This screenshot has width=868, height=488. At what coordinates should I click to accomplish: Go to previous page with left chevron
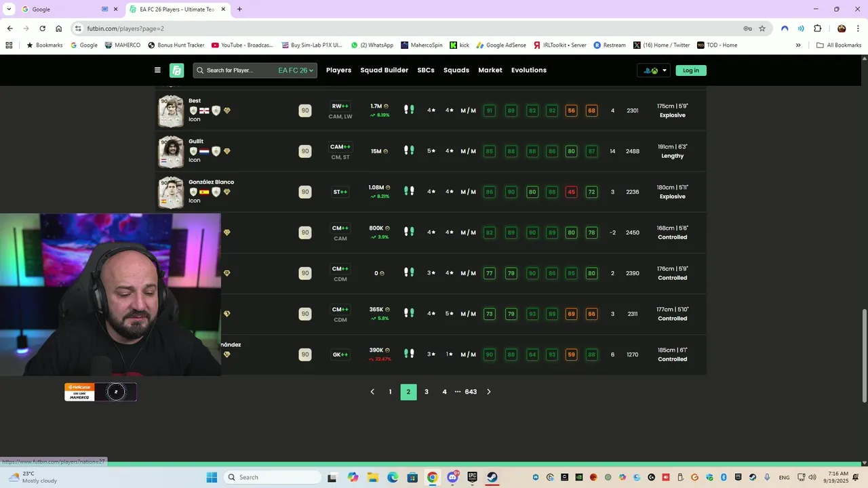coord(372,392)
